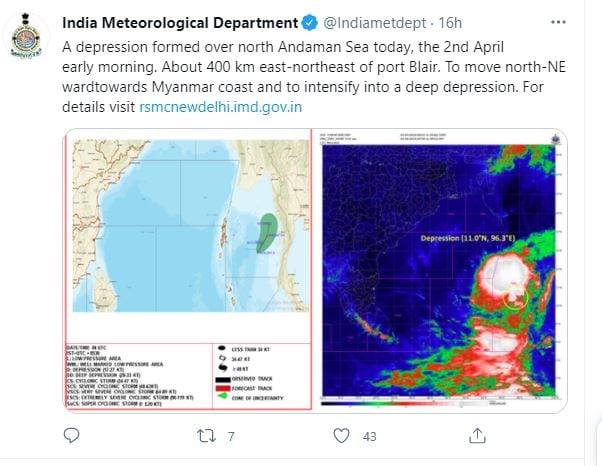
Task: Click the reply speech bubble icon
Action: (71, 436)
